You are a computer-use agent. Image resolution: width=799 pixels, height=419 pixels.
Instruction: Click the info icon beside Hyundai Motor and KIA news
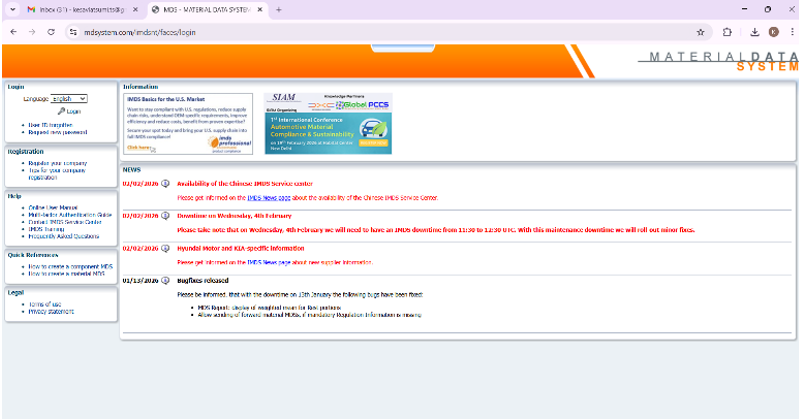tap(165, 248)
